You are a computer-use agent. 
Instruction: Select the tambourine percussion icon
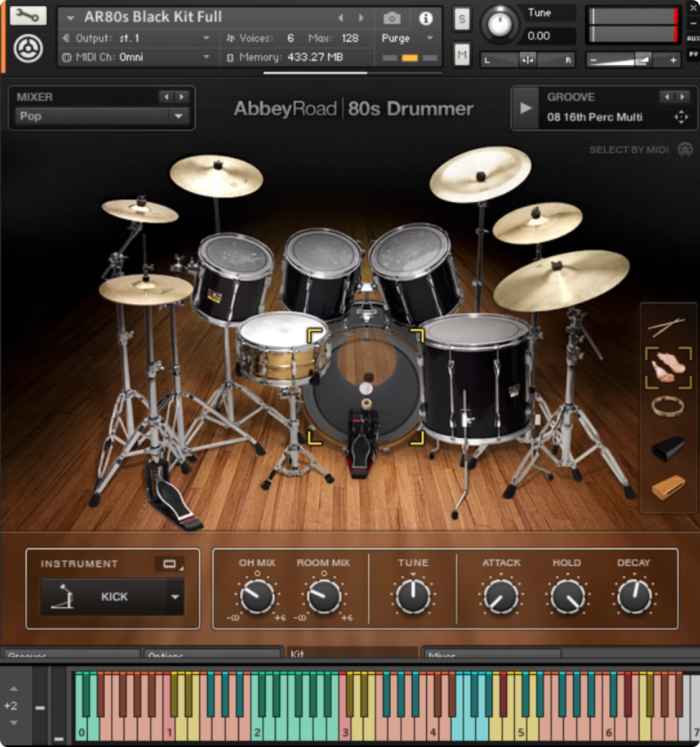point(668,406)
